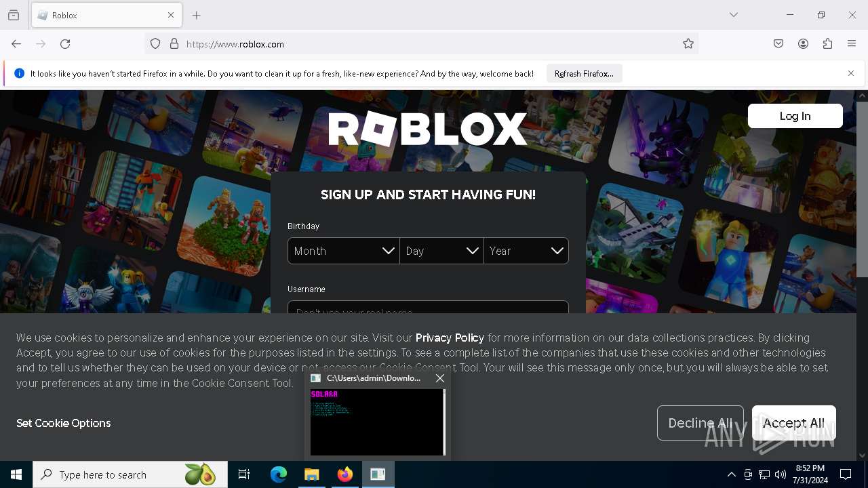Screen dimensions: 868x488
Task: Click the Roblox logo
Action: click(428, 129)
